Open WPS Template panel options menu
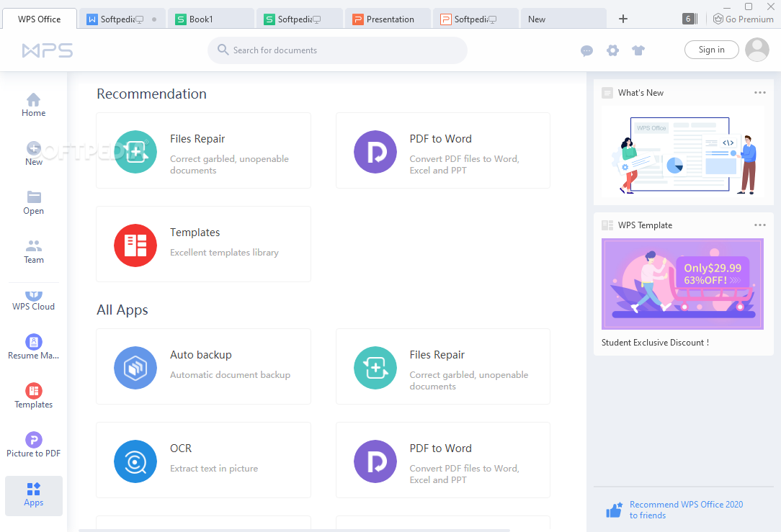Screen dimensions: 781x532 click(759, 225)
